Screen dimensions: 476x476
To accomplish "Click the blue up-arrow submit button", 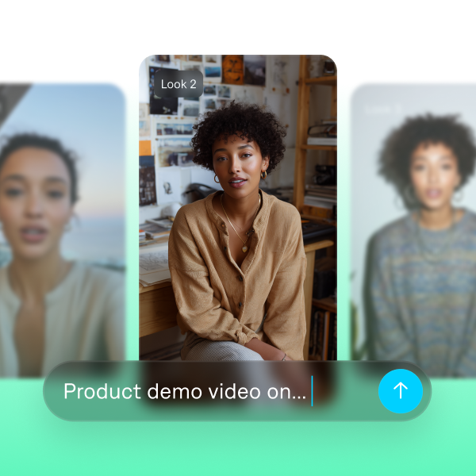I will tap(401, 391).
